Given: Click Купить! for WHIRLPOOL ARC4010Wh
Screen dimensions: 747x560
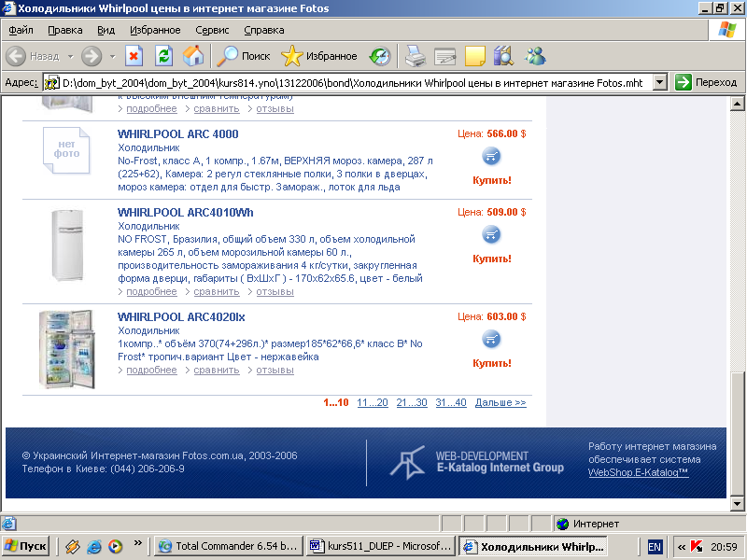Looking at the screenshot, I should [x=492, y=259].
